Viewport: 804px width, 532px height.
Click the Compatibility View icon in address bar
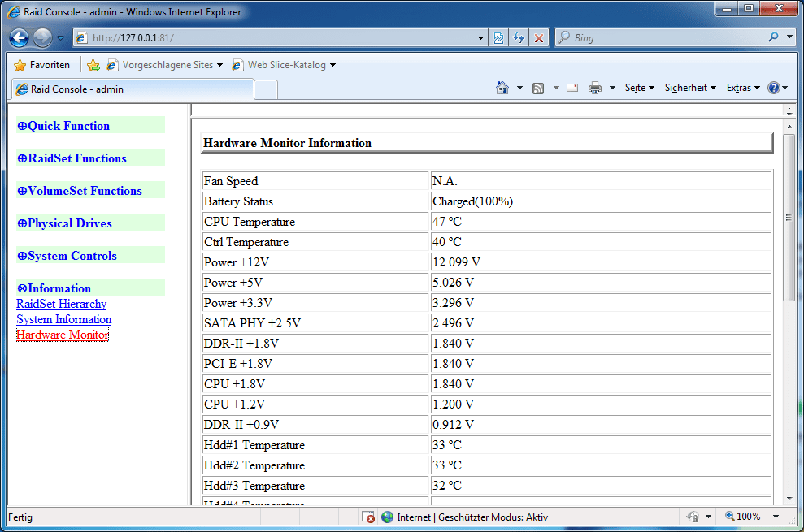click(x=498, y=38)
